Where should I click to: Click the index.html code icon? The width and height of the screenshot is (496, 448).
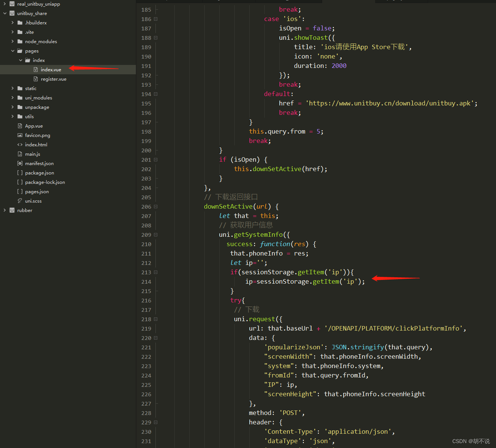(x=20, y=144)
